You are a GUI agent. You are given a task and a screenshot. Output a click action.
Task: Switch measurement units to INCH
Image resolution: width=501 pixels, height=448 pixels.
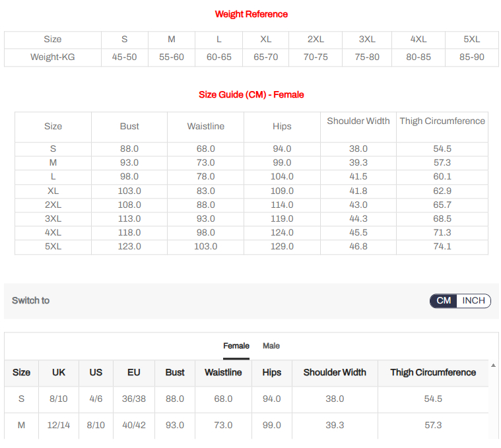pyautogui.click(x=473, y=301)
